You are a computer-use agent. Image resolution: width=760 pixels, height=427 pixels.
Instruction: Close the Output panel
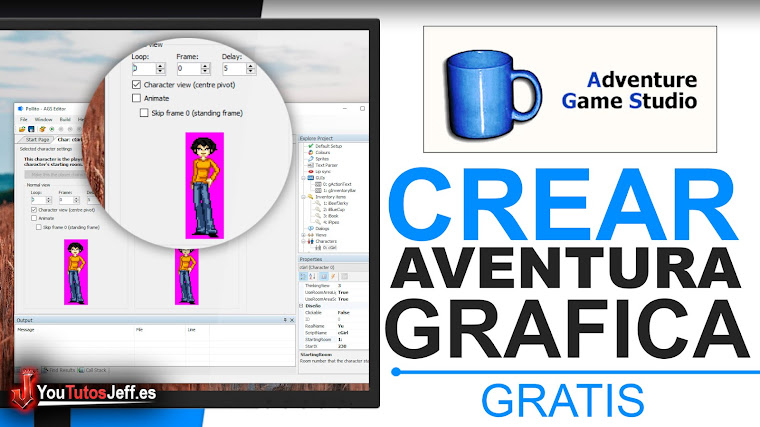pos(292,320)
